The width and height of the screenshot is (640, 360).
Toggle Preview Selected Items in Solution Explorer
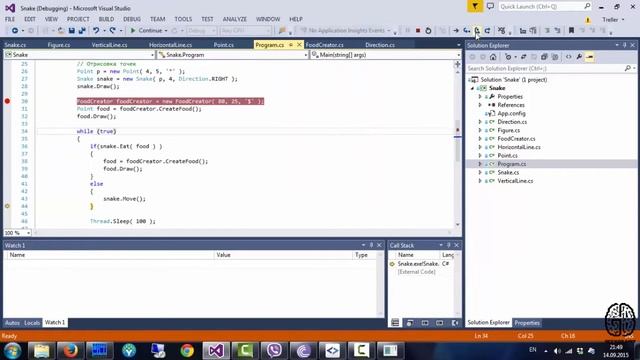590,57
